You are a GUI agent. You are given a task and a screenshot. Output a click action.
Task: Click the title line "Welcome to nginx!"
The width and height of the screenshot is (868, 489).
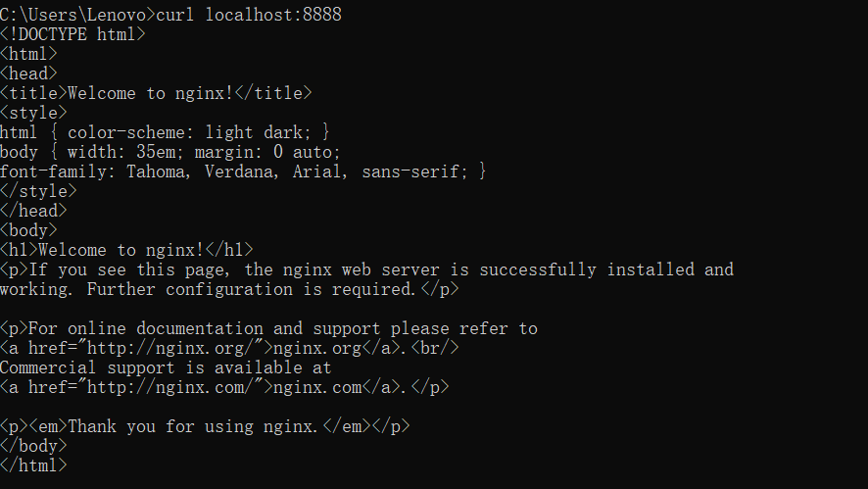click(156, 93)
